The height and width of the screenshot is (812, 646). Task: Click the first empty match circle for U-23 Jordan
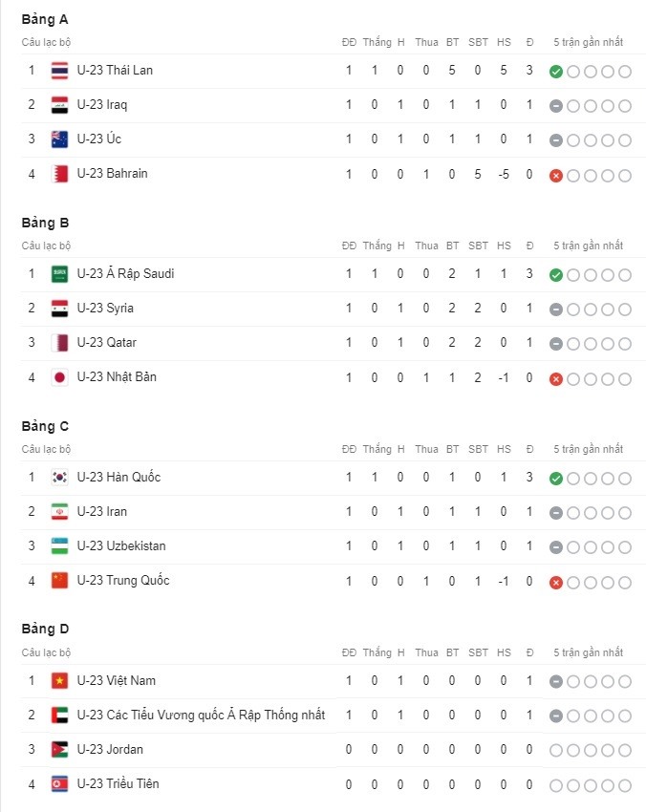556,750
